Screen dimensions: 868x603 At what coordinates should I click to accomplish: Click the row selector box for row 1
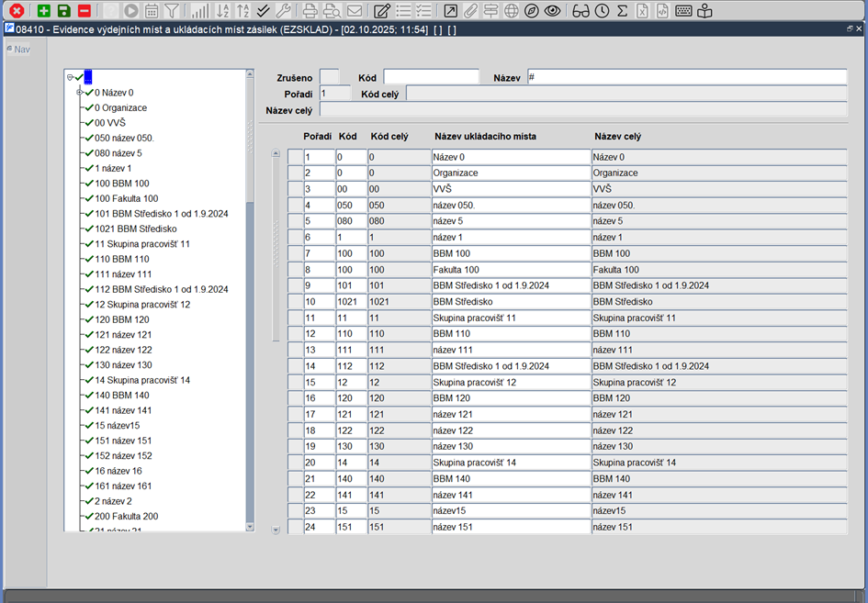pos(295,157)
